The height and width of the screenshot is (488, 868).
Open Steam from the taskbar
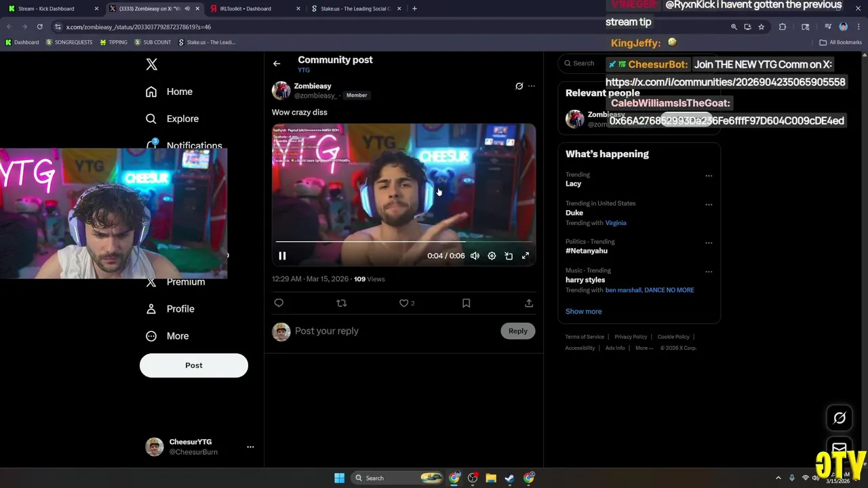tap(509, 478)
